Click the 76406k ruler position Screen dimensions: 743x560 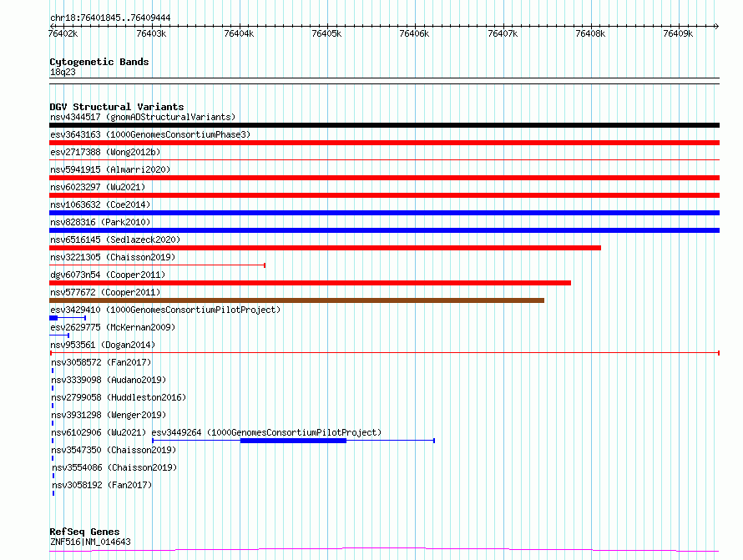[415, 33]
